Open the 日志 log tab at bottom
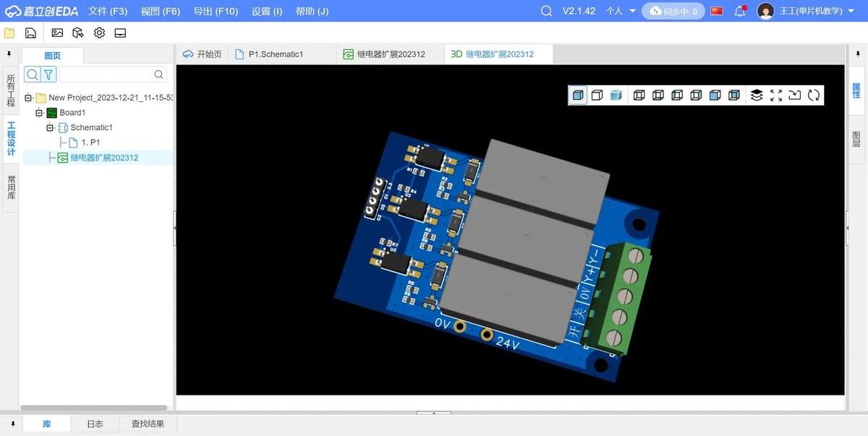Image resolution: width=868 pixels, height=436 pixels. pyautogui.click(x=95, y=424)
